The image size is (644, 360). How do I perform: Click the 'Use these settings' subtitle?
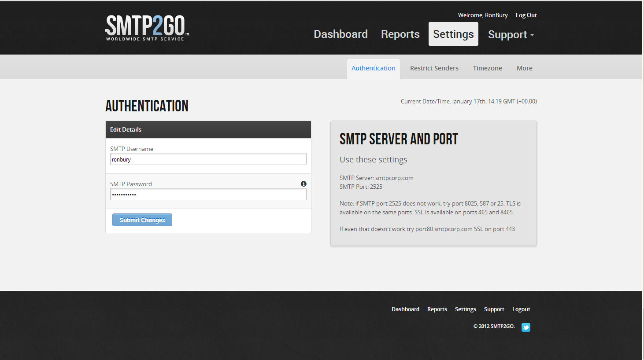374,159
